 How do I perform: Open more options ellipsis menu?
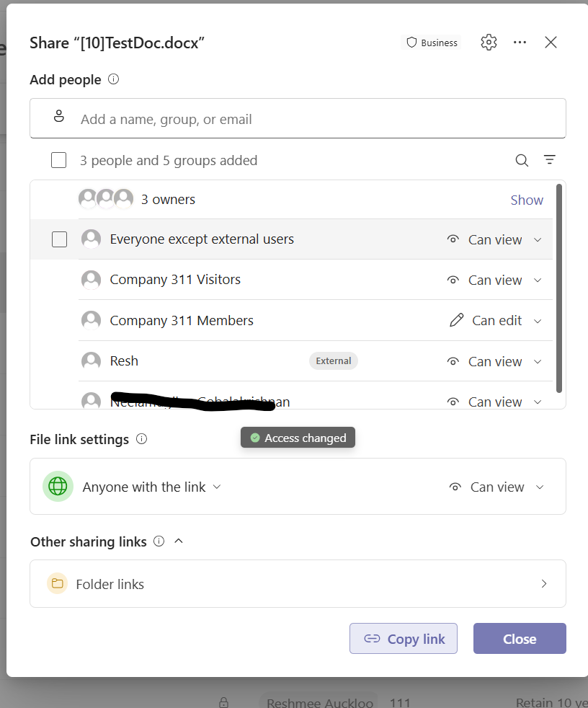520,43
